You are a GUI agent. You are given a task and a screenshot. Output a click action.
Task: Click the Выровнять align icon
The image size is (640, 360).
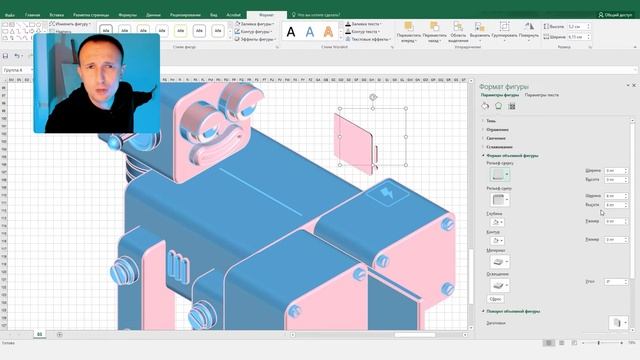(x=480, y=27)
